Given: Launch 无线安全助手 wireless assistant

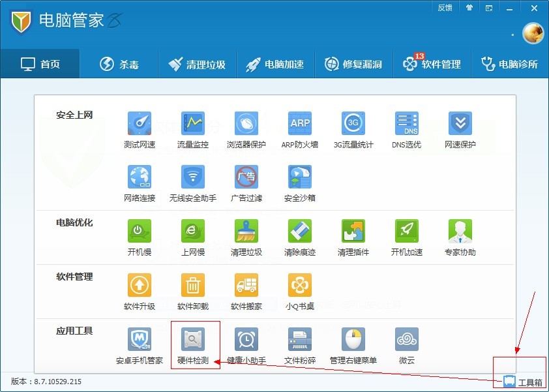Looking at the screenshot, I should 193,183.
